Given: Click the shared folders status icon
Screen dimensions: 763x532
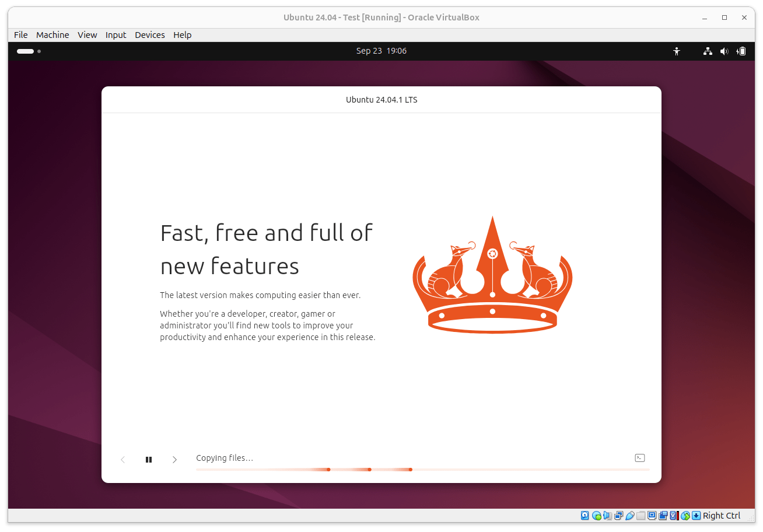Looking at the screenshot, I should click(x=641, y=516).
